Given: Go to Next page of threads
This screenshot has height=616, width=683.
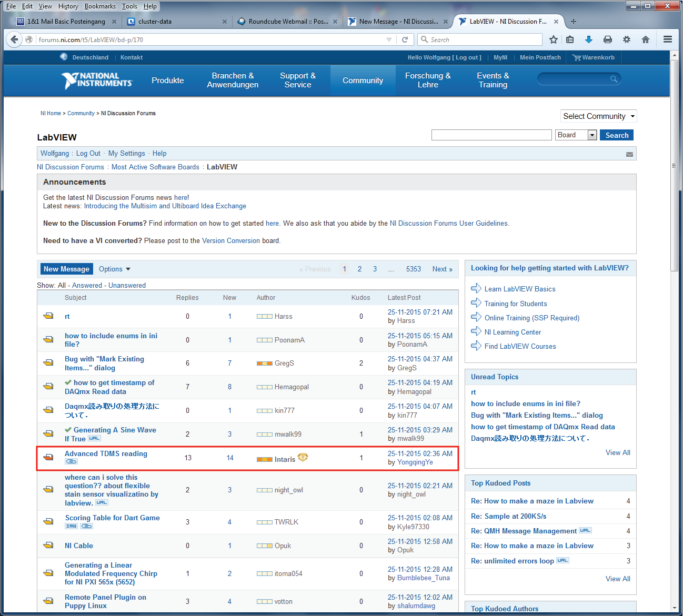Looking at the screenshot, I should coord(442,269).
